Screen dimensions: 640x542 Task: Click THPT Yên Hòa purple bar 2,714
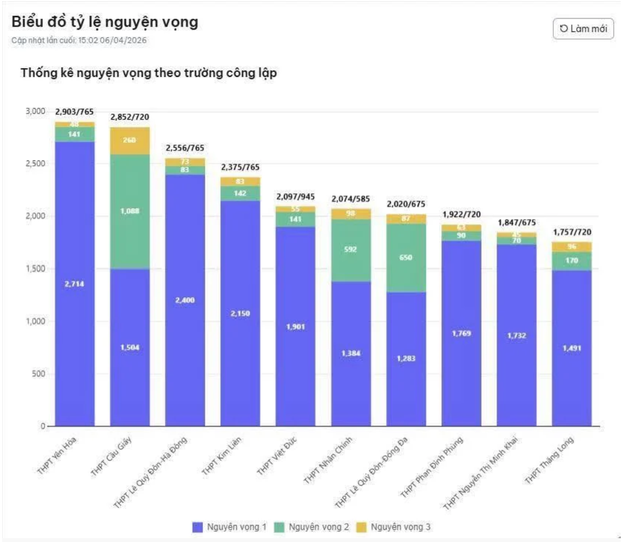point(75,285)
